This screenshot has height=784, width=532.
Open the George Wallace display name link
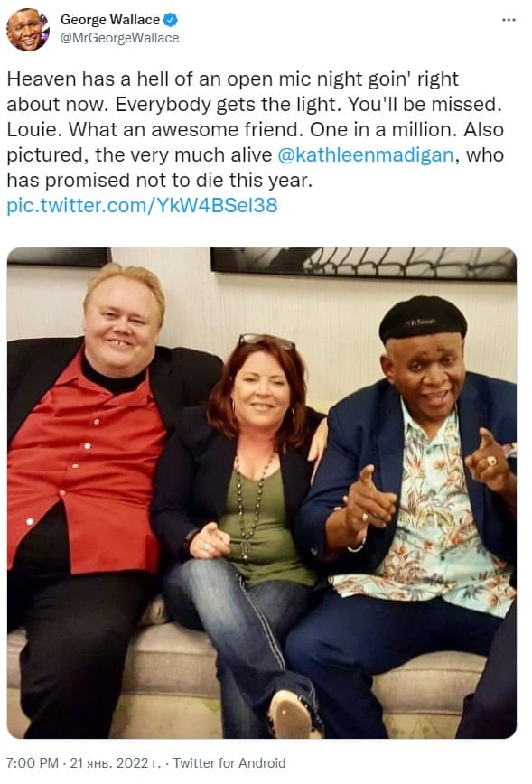tap(110, 20)
